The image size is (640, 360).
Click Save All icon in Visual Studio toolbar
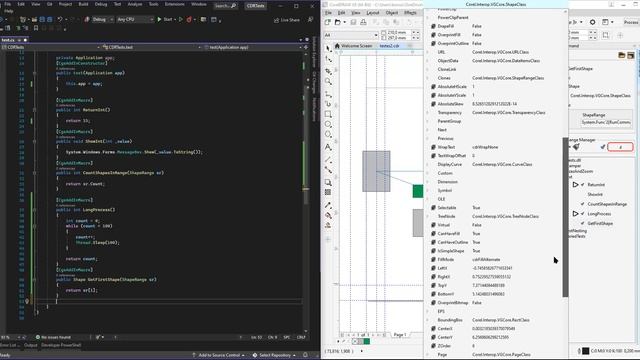[x=49, y=19]
